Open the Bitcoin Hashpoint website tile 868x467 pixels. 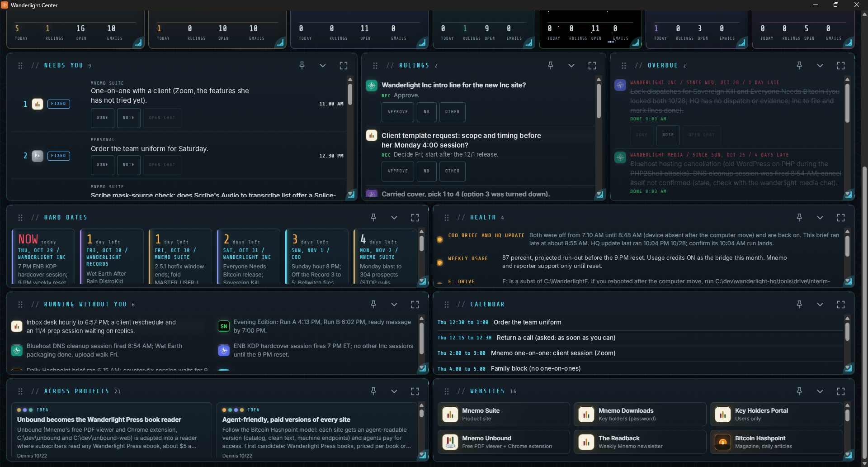776,442
